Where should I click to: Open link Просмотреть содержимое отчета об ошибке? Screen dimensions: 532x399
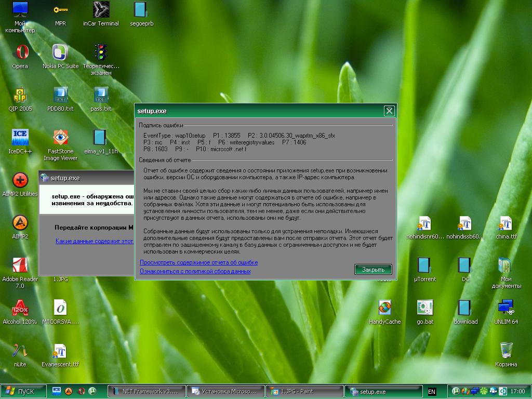(198, 262)
